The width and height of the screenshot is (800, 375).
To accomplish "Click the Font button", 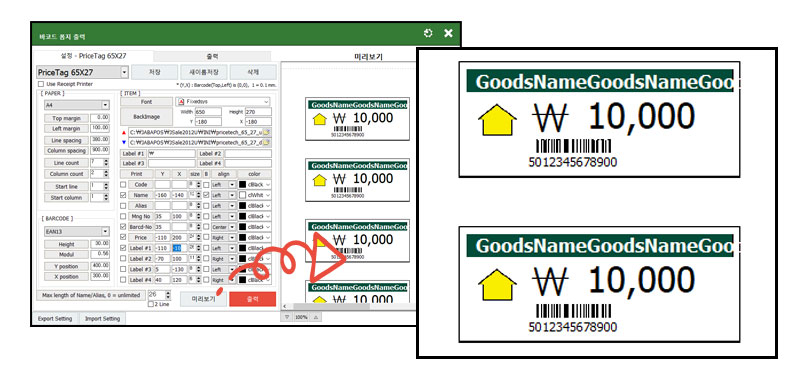I will [146, 102].
